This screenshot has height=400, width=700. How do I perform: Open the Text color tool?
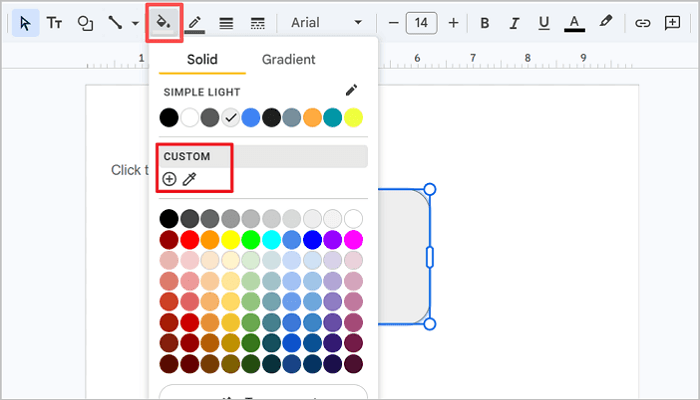(x=575, y=23)
